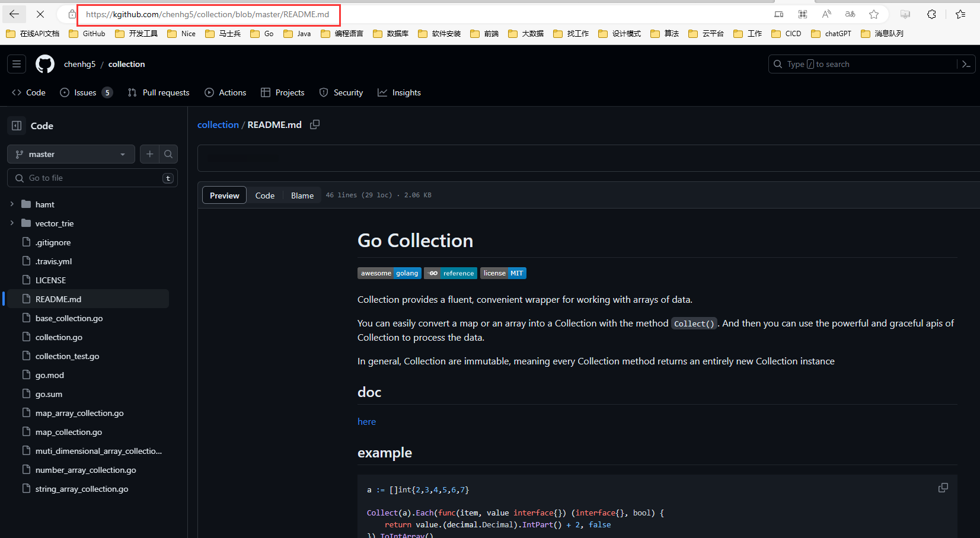Toggle the sidebar panel collapse button
The height and width of the screenshot is (538, 980).
coord(16,125)
